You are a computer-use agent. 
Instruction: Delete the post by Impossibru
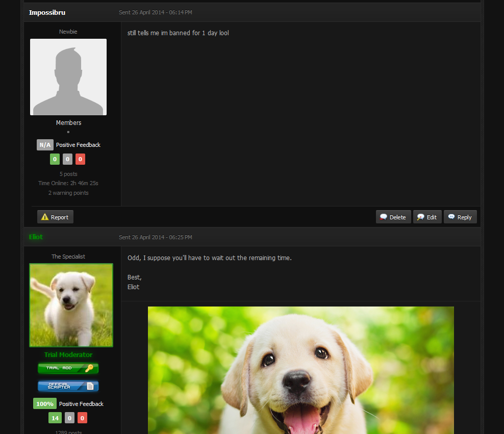pyautogui.click(x=393, y=217)
